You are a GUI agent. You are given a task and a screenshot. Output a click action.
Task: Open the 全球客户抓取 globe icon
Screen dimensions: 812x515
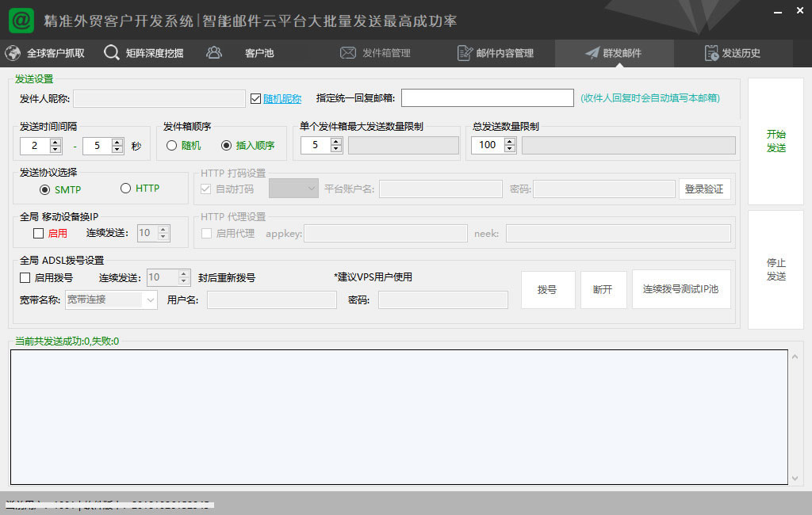[x=13, y=53]
